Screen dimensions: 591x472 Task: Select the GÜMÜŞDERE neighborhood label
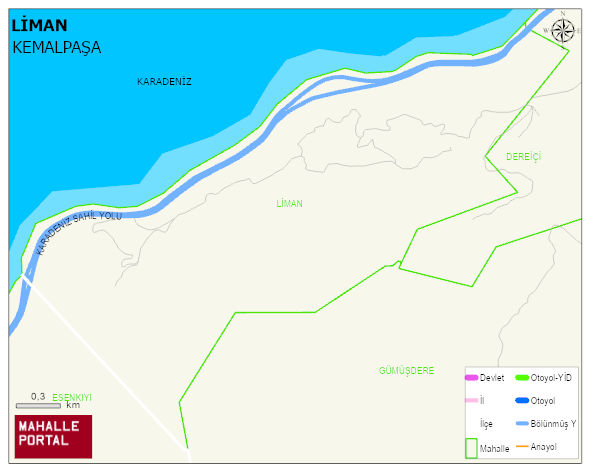pos(406,371)
